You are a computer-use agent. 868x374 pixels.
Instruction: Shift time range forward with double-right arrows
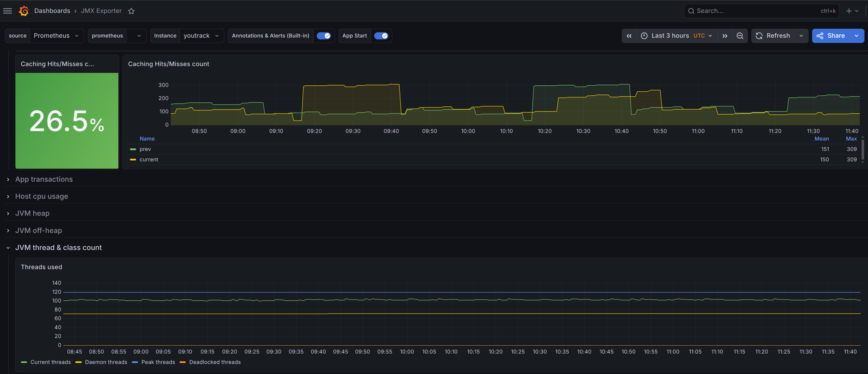pos(725,36)
